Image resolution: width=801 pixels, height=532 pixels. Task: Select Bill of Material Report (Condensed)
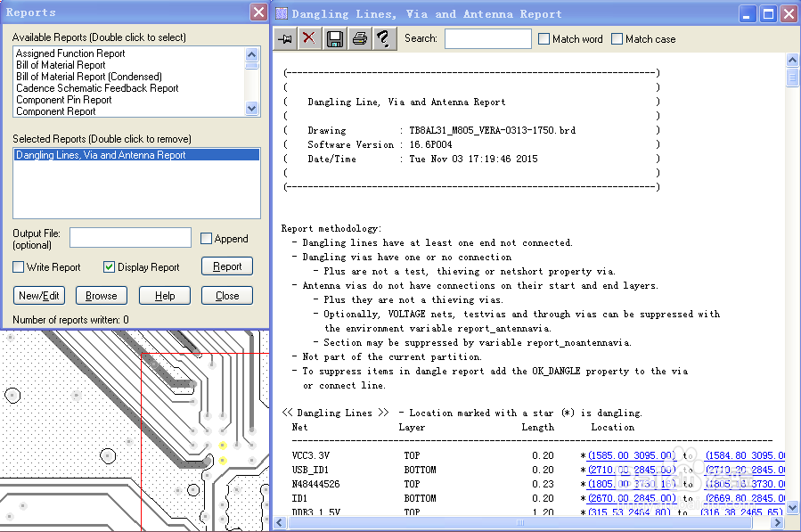(89, 77)
